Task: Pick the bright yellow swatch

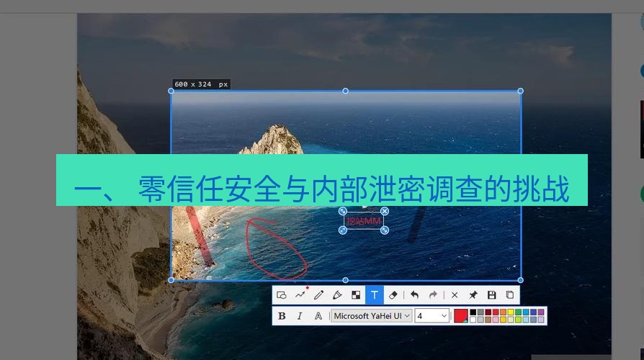Action: coord(511,312)
